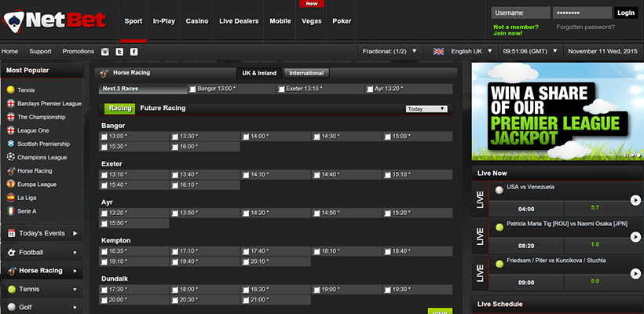
Task: Click the Forgotten password? link
Action: 586,27
